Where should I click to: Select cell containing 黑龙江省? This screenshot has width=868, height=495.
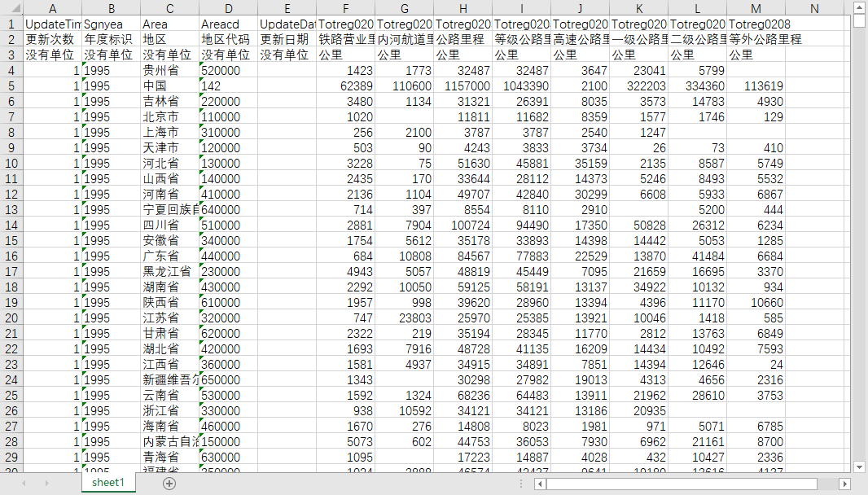(x=170, y=271)
